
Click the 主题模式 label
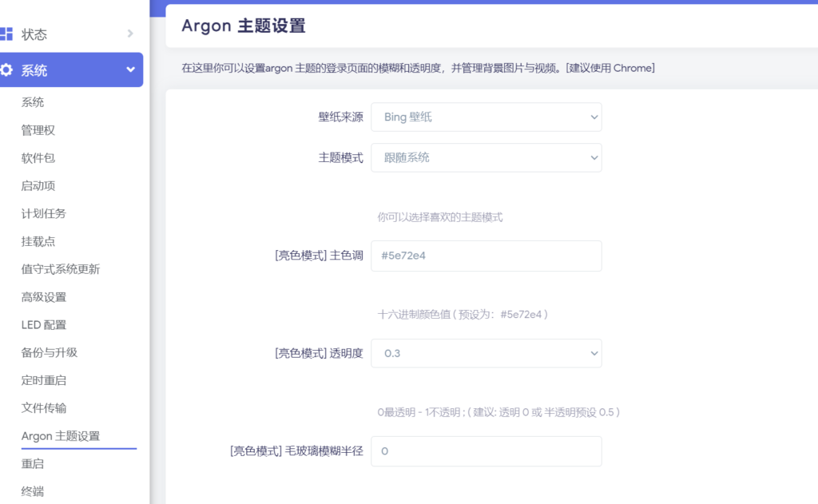click(x=340, y=157)
